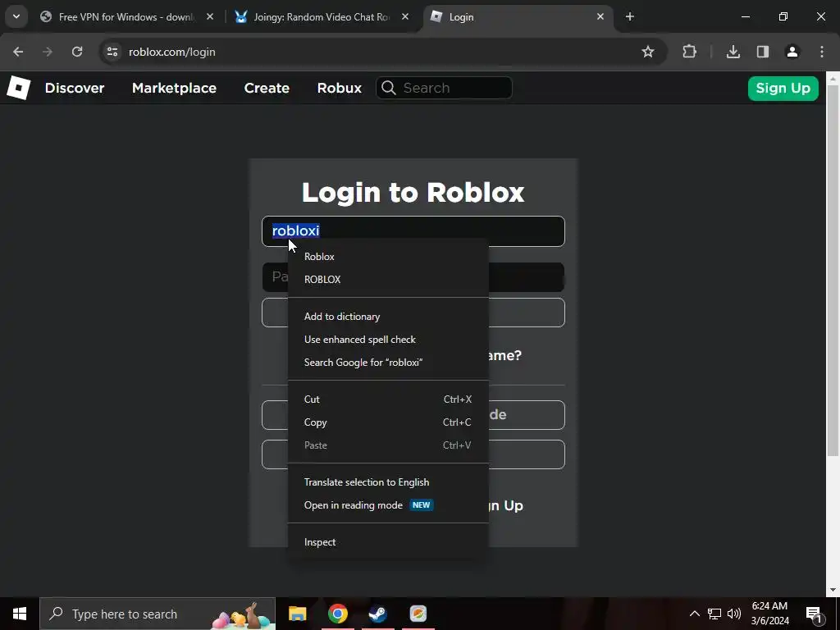840x630 pixels.
Task: Open Chrome three-dot menu
Action: [x=822, y=52]
